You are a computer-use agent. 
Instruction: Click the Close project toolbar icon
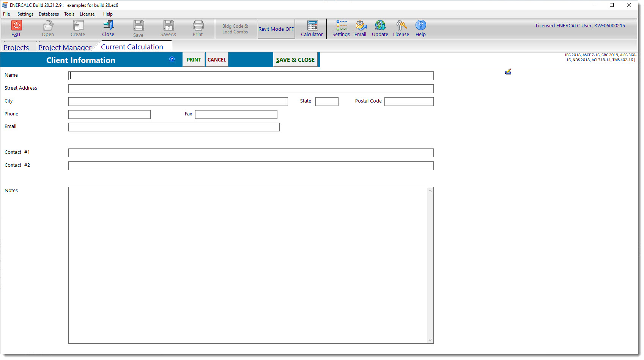108,25
